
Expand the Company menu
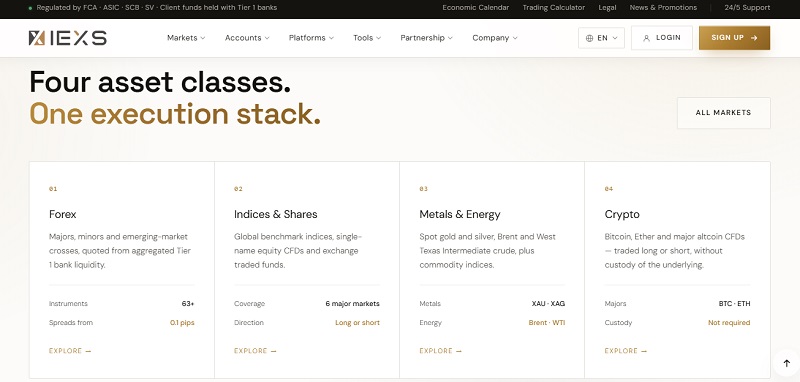(495, 38)
